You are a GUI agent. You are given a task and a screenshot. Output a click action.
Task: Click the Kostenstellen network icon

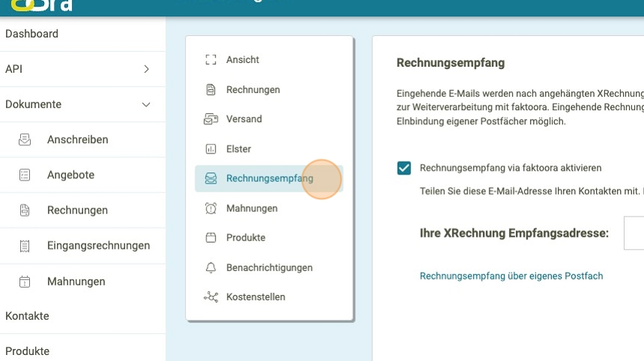210,297
